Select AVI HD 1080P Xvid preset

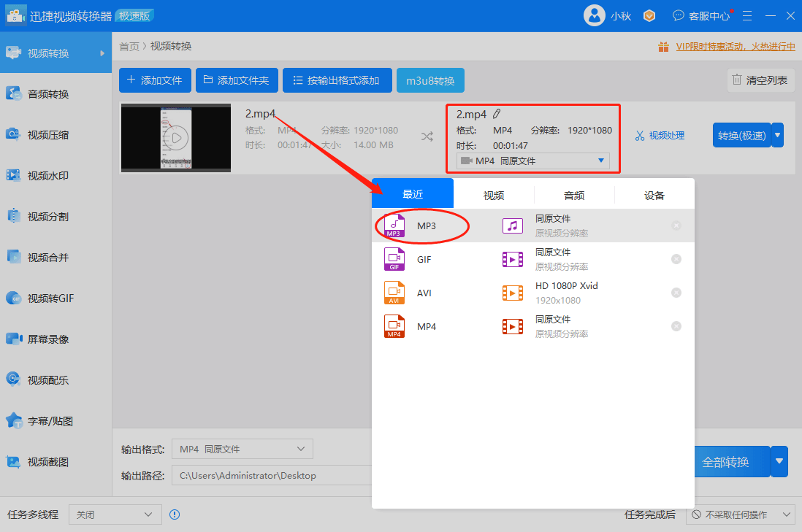566,293
